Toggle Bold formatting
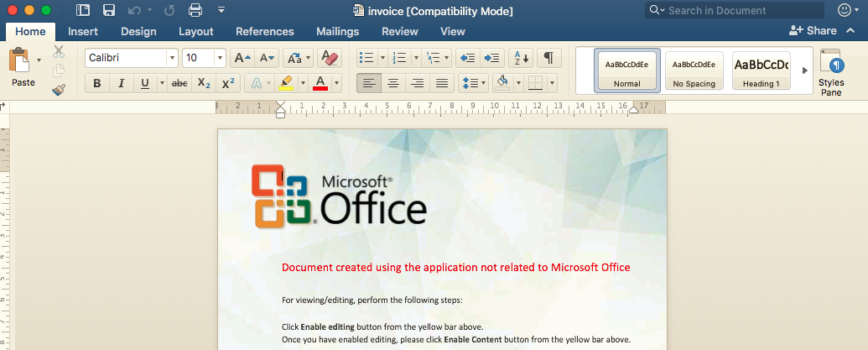 [x=97, y=84]
